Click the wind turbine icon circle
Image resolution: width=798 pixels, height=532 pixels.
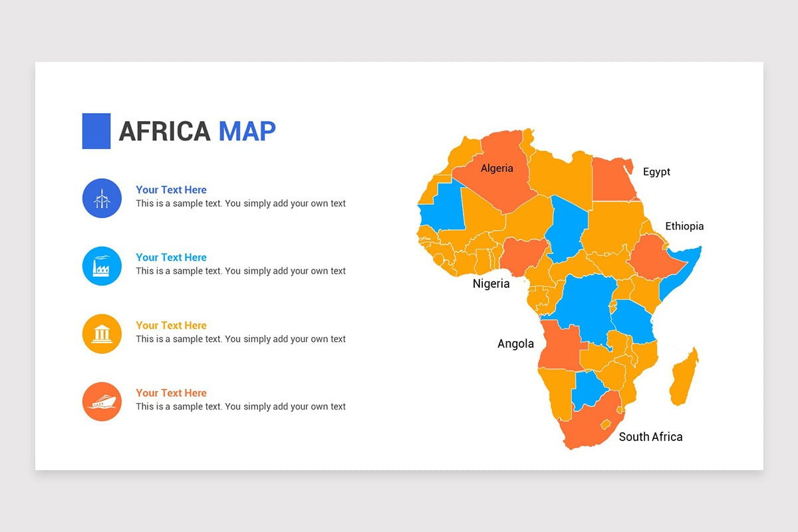(102, 198)
